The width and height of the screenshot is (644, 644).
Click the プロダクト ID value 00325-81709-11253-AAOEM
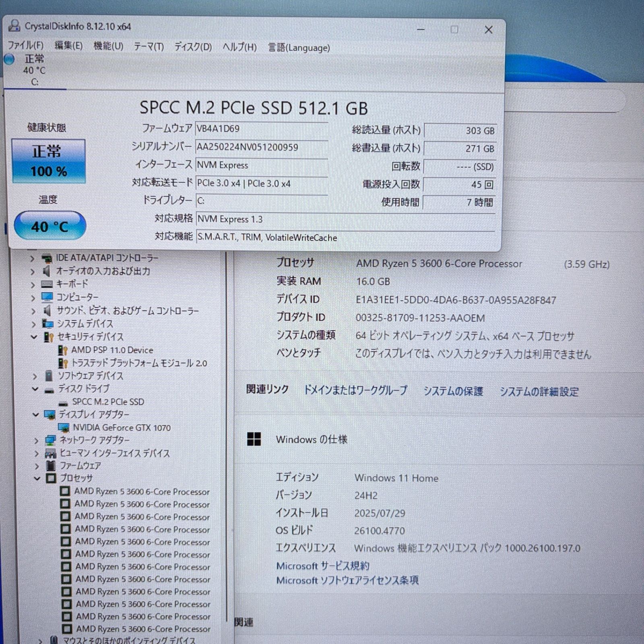tap(420, 318)
